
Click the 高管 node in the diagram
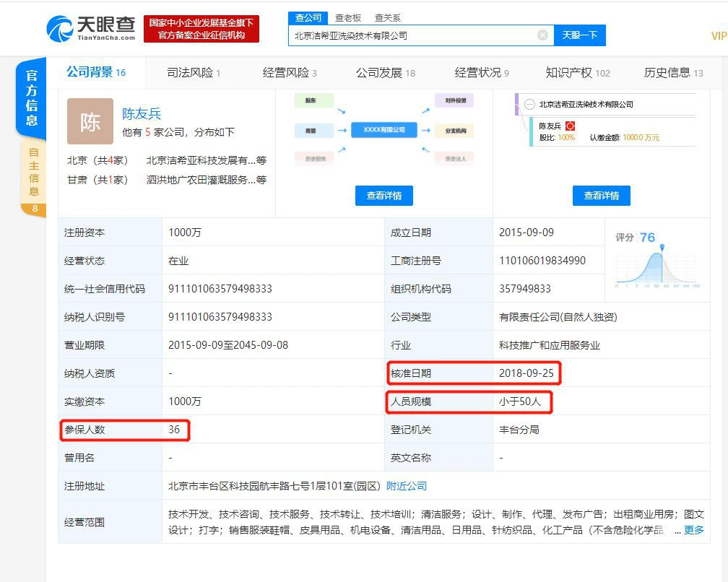(314, 131)
